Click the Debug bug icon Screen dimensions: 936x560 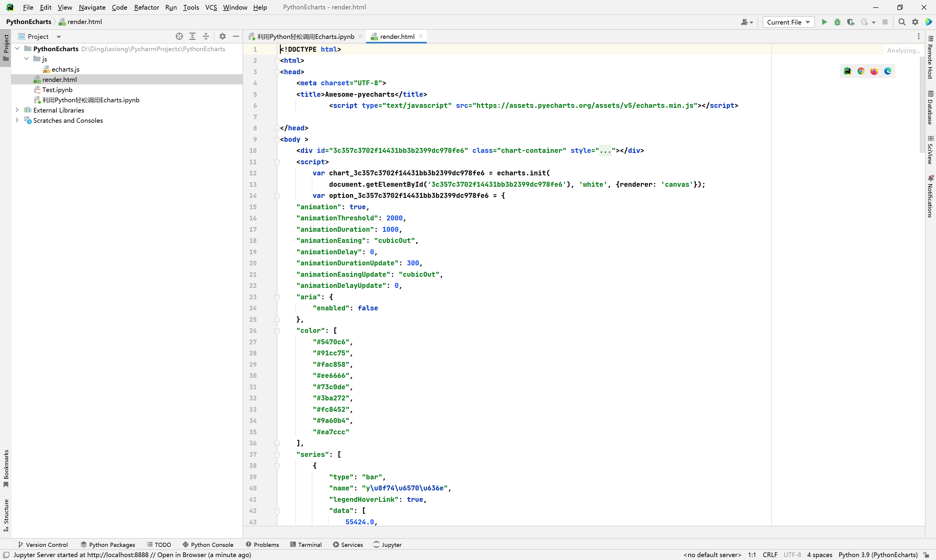point(837,22)
